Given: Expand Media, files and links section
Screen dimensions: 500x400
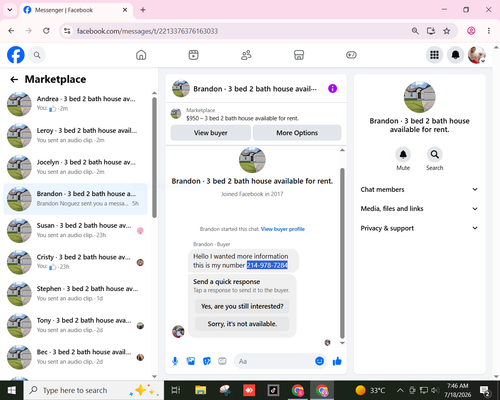Looking at the screenshot, I should pos(419,209).
